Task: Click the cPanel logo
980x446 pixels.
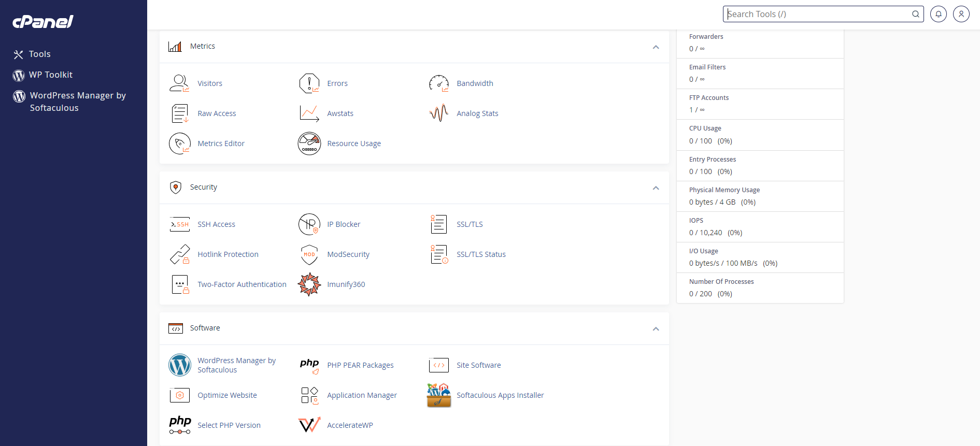Action: pos(43,21)
